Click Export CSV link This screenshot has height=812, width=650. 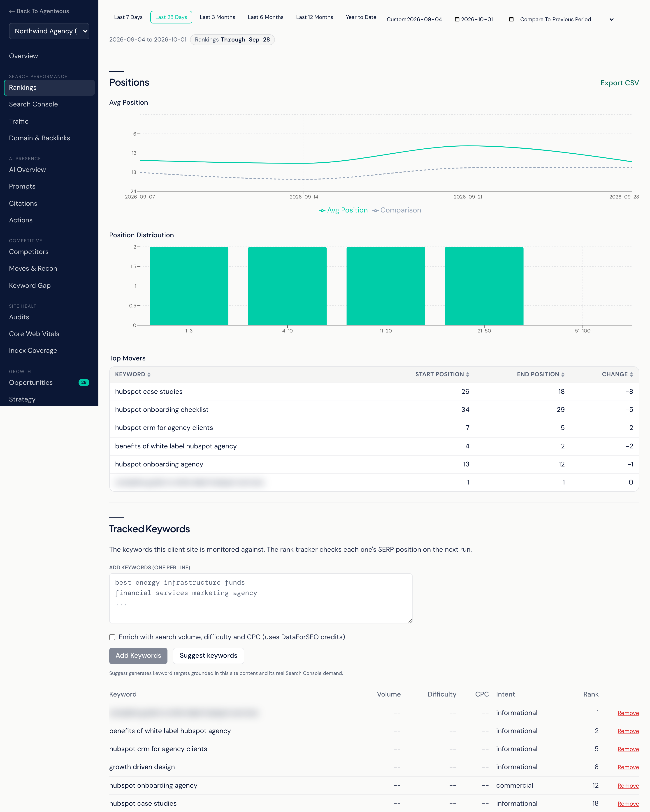click(620, 83)
